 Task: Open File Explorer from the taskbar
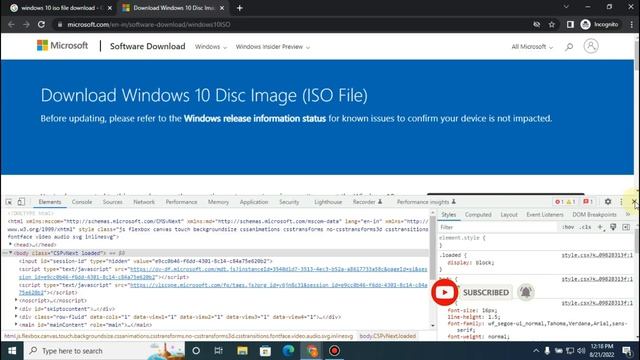coord(242,351)
